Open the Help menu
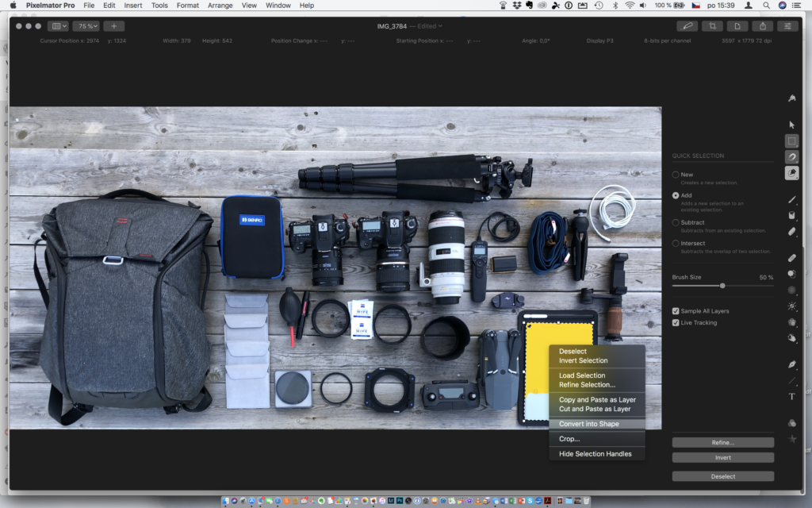This screenshot has width=812, height=508. click(307, 6)
